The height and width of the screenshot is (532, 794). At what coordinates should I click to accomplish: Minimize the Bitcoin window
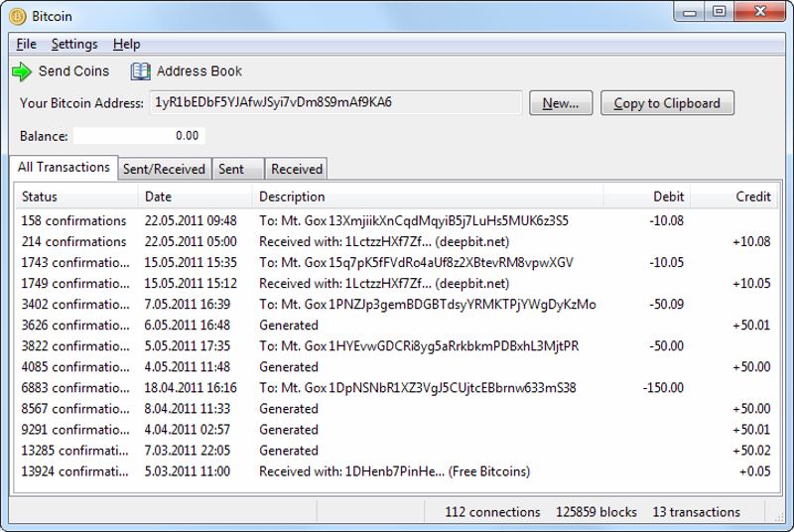(x=690, y=12)
